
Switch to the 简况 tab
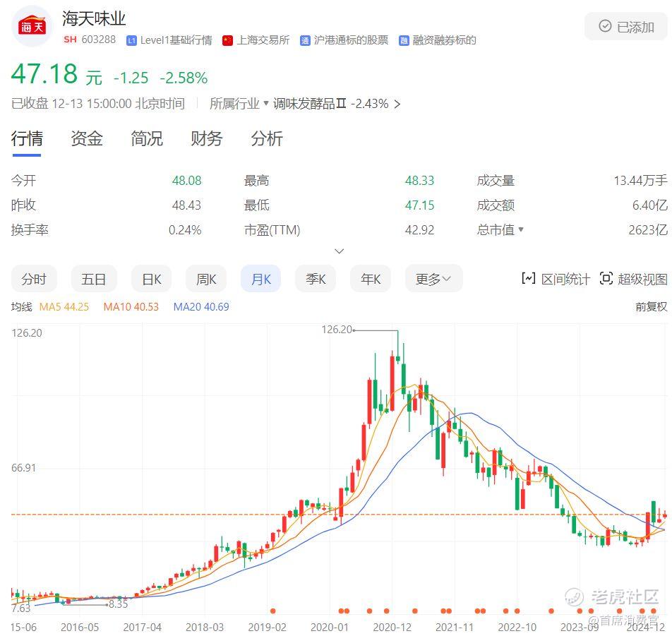click(147, 139)
